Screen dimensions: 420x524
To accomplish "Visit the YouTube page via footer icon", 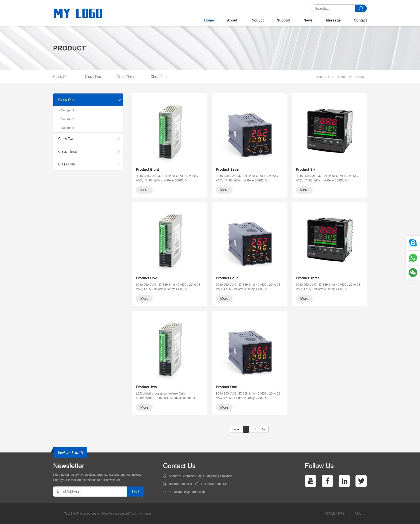I will [x=310, y=481].
